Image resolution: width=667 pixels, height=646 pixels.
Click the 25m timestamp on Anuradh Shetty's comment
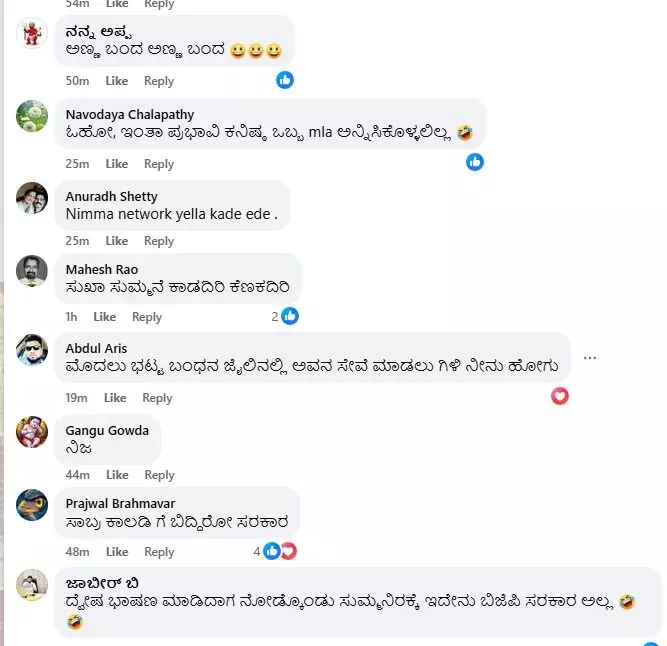point(77,241)
